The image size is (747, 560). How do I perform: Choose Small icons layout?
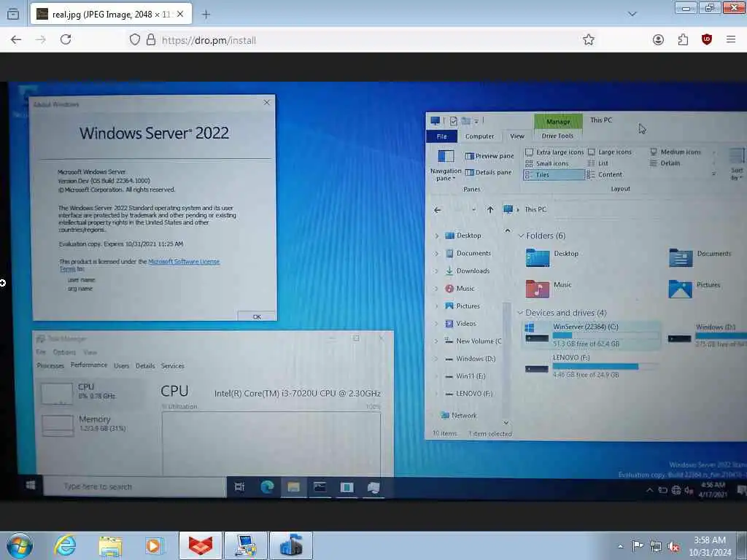point(546,163)
